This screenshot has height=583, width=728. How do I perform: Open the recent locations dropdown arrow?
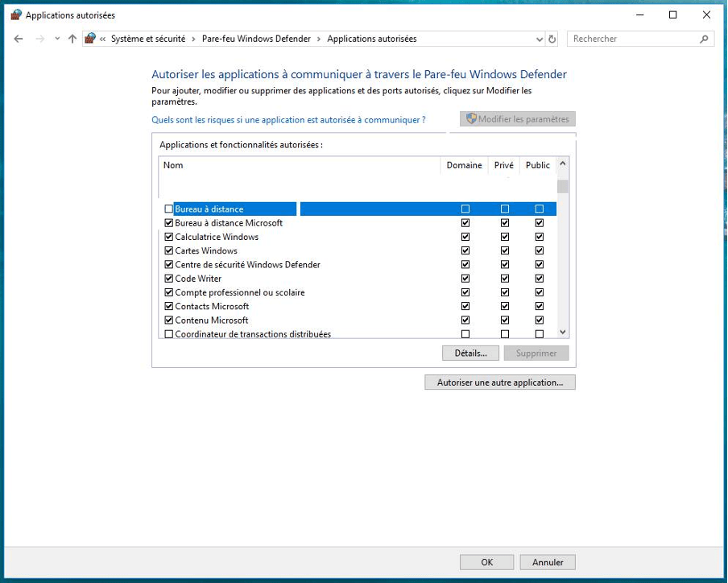56,39
